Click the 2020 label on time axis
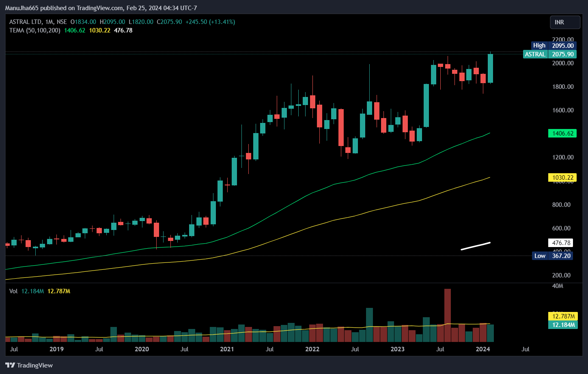588x374 pixels. coord(142,349)
